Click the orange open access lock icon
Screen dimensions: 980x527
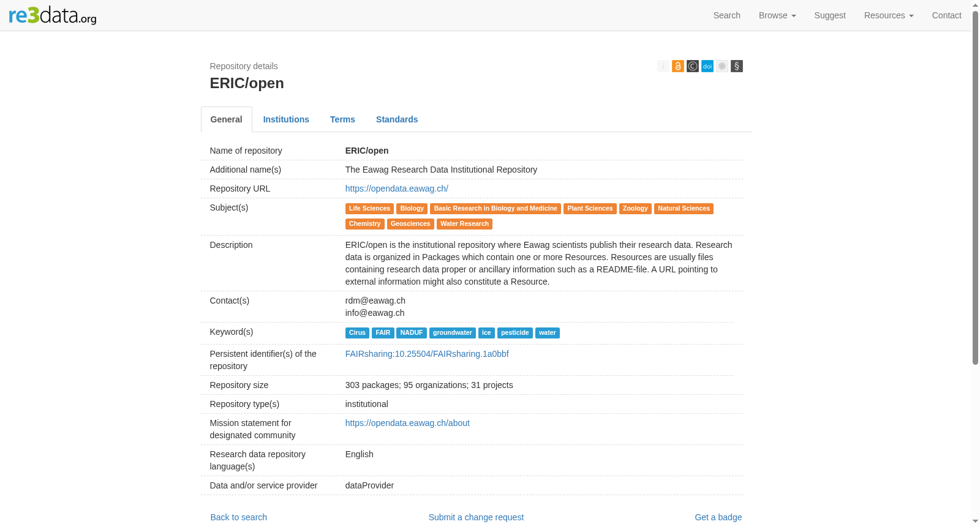pos(678,66)
